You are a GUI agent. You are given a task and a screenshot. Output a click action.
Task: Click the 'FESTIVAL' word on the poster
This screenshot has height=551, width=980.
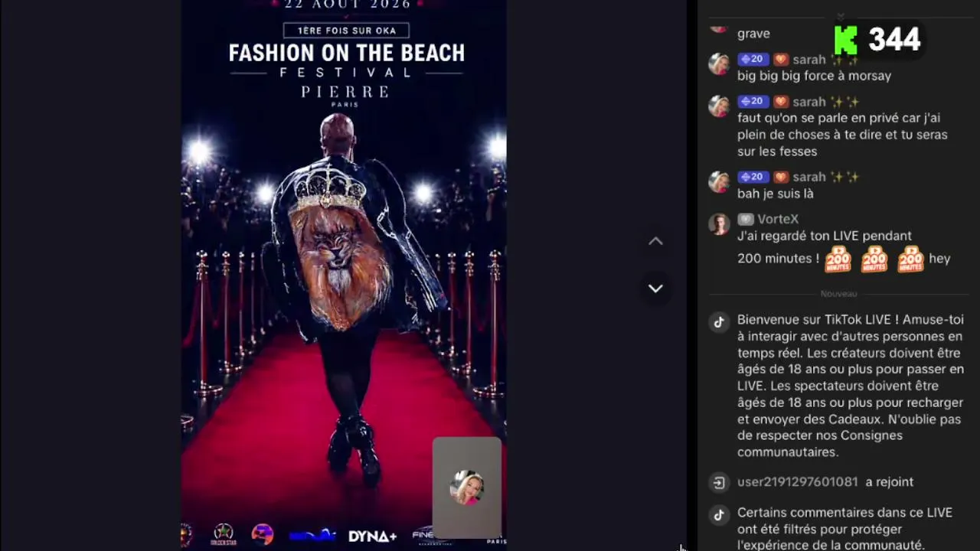click(346, 73)
